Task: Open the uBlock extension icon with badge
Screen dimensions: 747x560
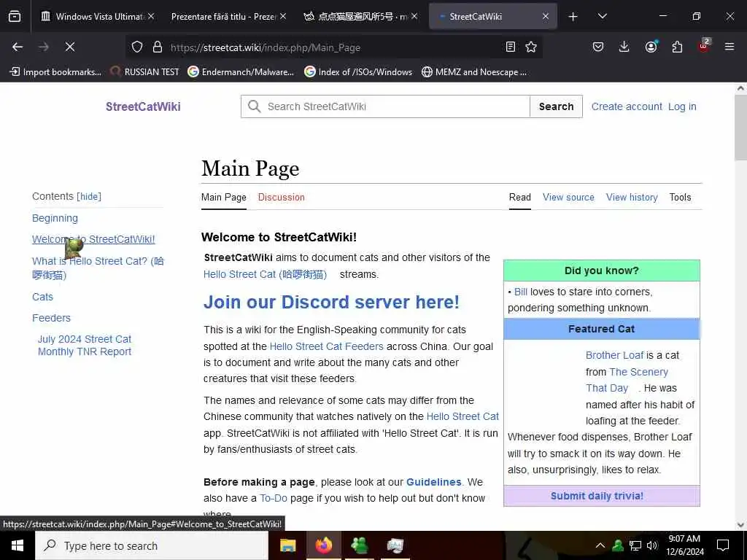Action: click(704, 46)
